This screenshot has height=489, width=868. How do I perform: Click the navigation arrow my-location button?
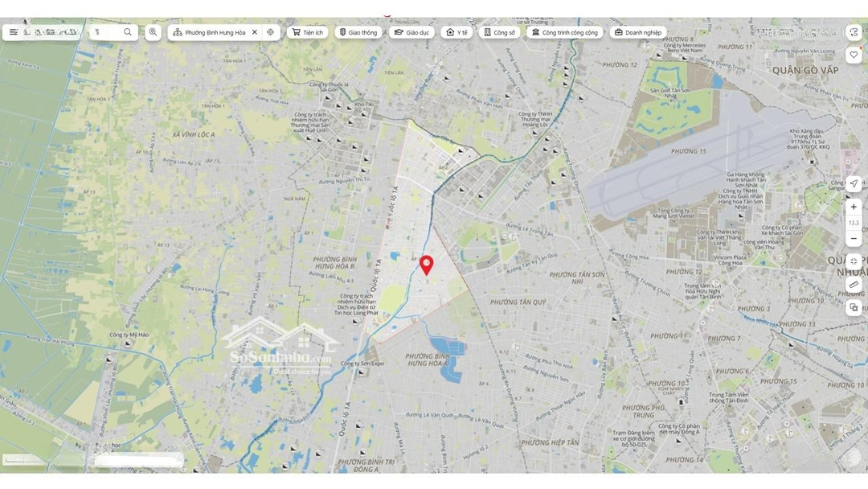pos(854,184)
